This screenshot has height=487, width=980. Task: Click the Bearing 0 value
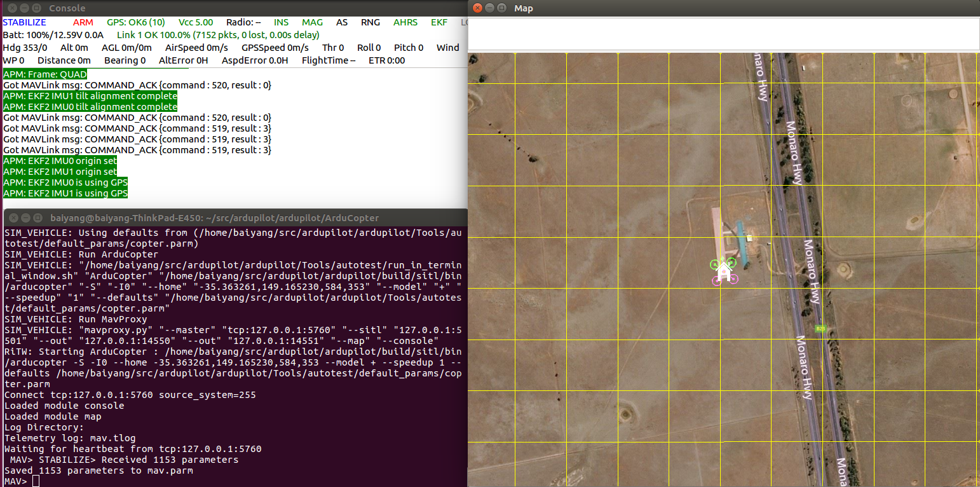[x=125, y=60]
